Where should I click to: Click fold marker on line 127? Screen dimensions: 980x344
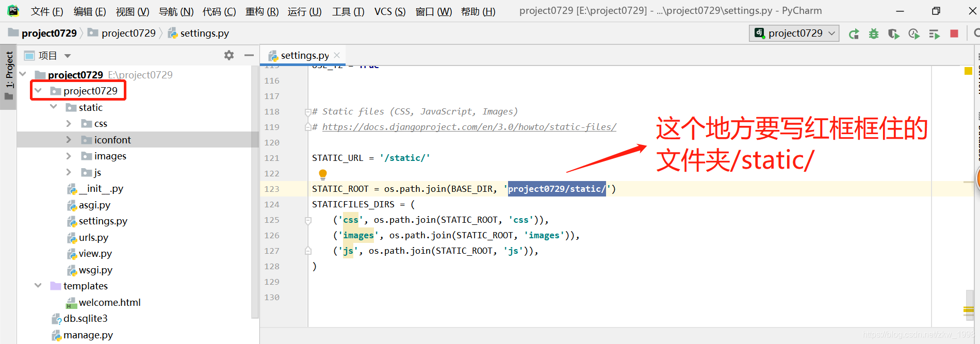pos(308,251)
